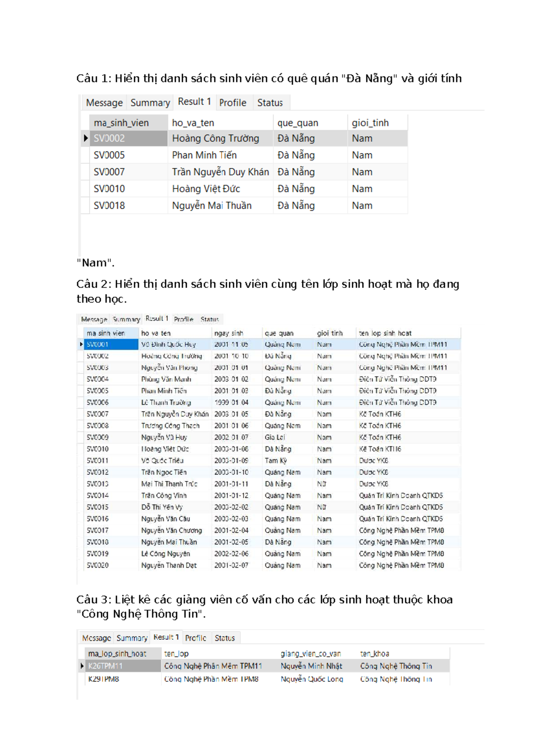
Task: Open the Profile tab in Câu 1 panel
Action: pos(233,103)
